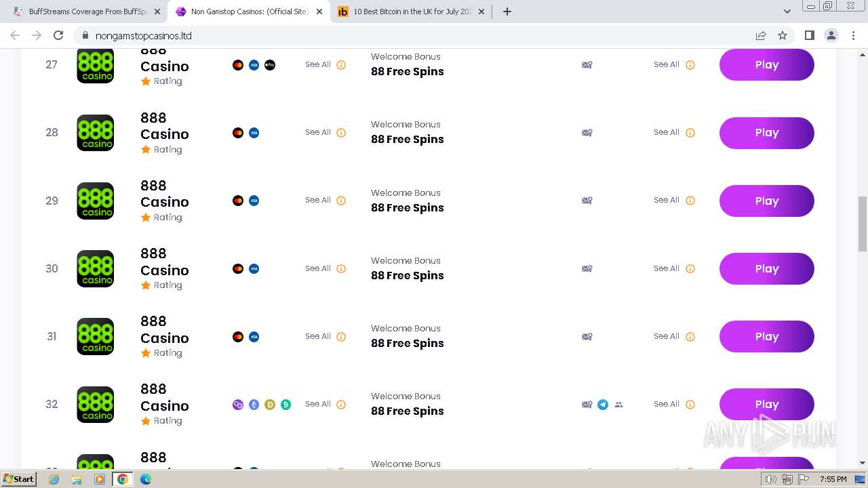Screen dimensions: 868x488
Task: Click the scrollbar down arrow
Action: tap(863, 463)
